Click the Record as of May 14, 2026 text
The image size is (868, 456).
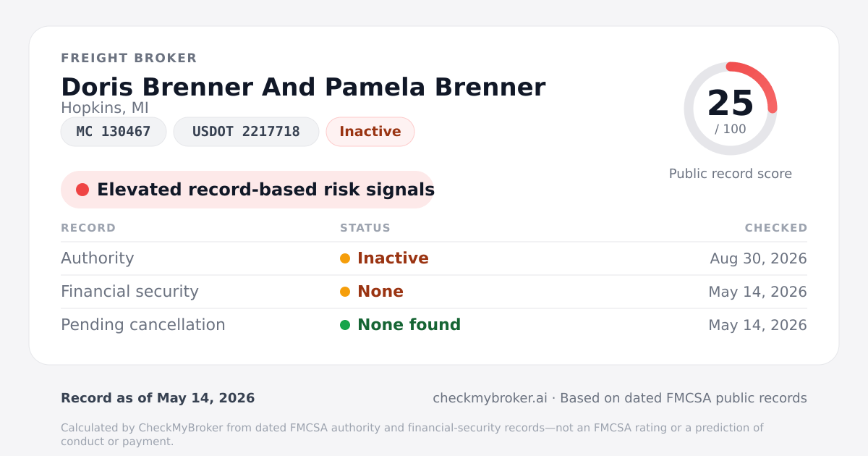click(158, 398)
